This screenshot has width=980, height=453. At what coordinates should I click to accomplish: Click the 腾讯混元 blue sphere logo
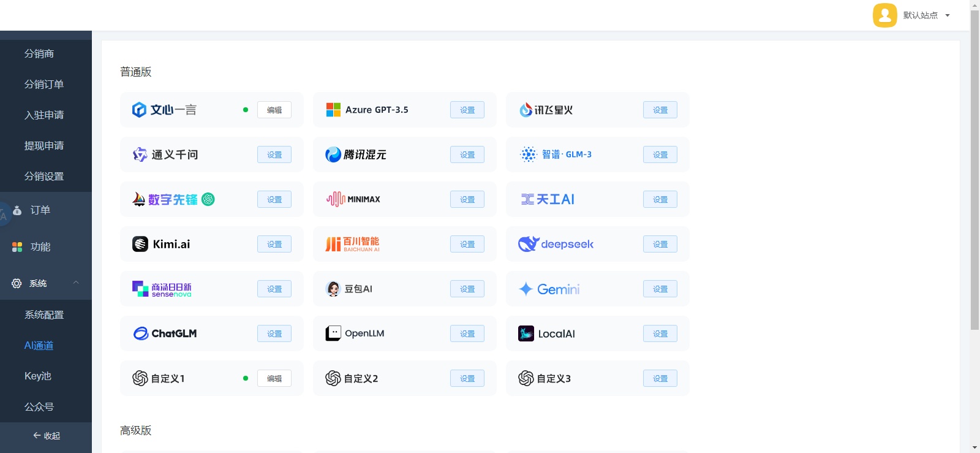pyautogui.click(x=333, y=154)
